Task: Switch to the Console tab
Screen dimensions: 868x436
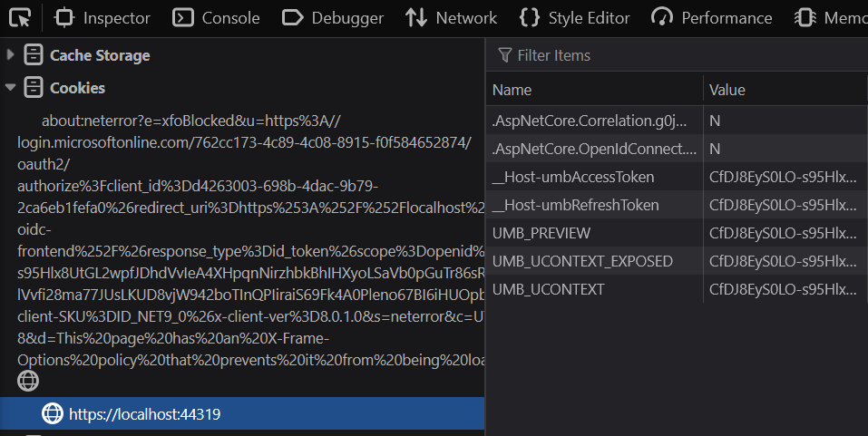Action: point(216,18)
